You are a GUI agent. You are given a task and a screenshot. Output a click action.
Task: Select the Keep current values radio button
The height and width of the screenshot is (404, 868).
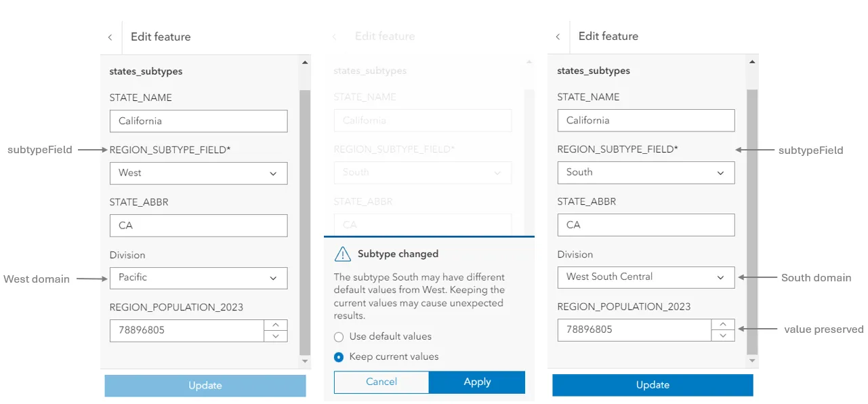(339, 357)
